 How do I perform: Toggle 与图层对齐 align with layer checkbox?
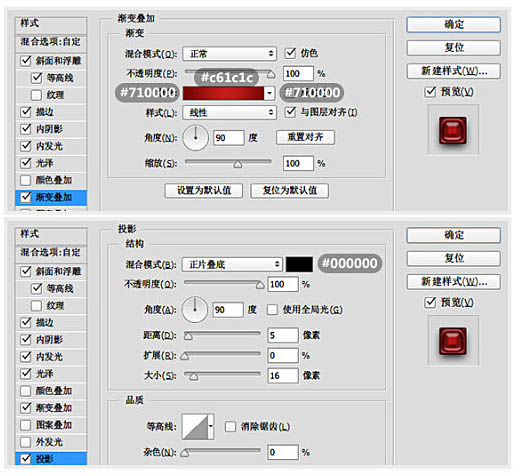click(290, 112)
